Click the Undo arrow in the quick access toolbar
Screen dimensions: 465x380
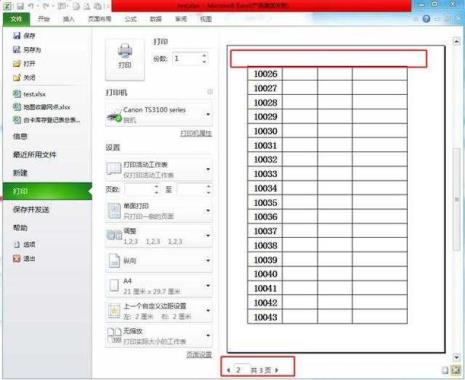[x=32, y=6]
